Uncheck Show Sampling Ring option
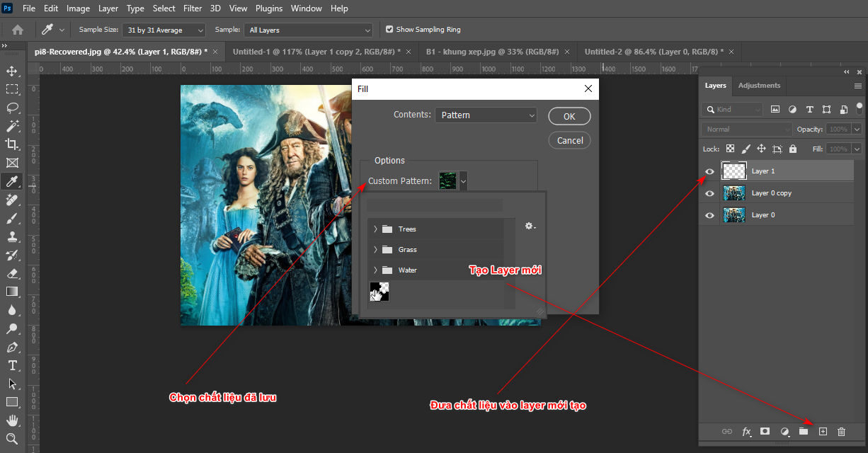The image size is (868, 453). click(x=389, y=29)
